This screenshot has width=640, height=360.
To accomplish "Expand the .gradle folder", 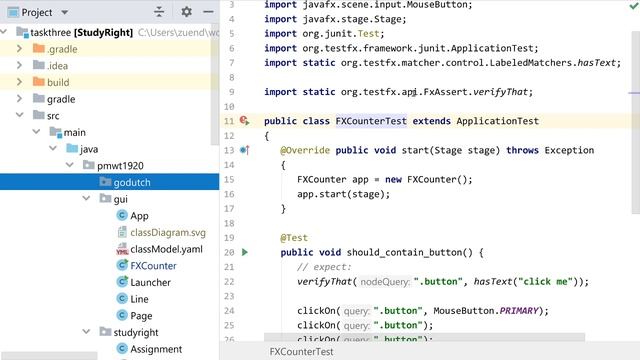I will (19, 49).
